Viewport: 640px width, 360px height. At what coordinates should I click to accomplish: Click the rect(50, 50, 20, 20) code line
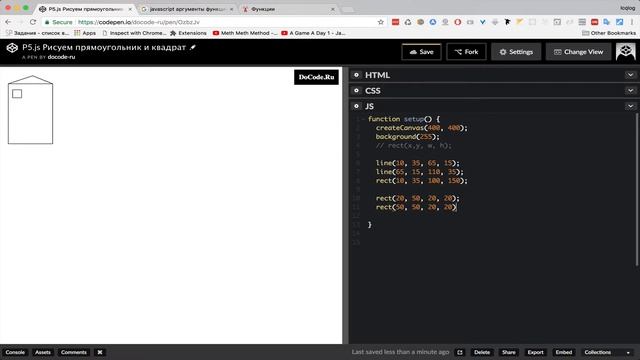pos(416,207)
